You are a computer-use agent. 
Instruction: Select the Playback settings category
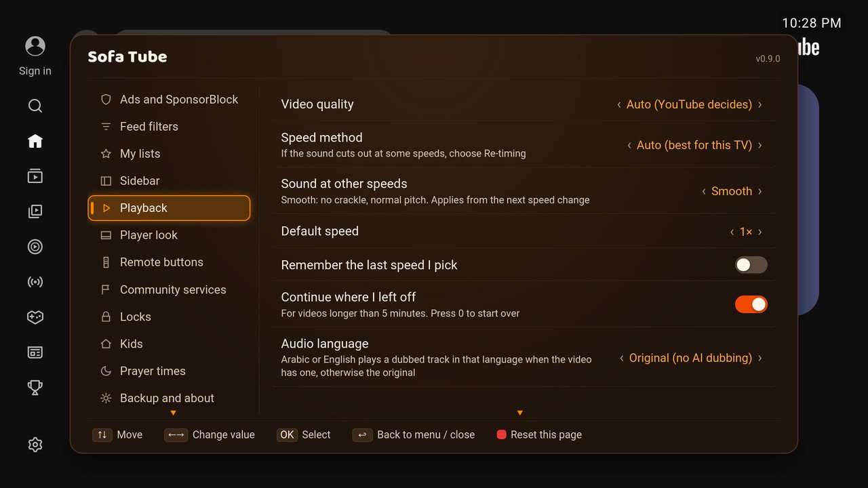(169, 208)
